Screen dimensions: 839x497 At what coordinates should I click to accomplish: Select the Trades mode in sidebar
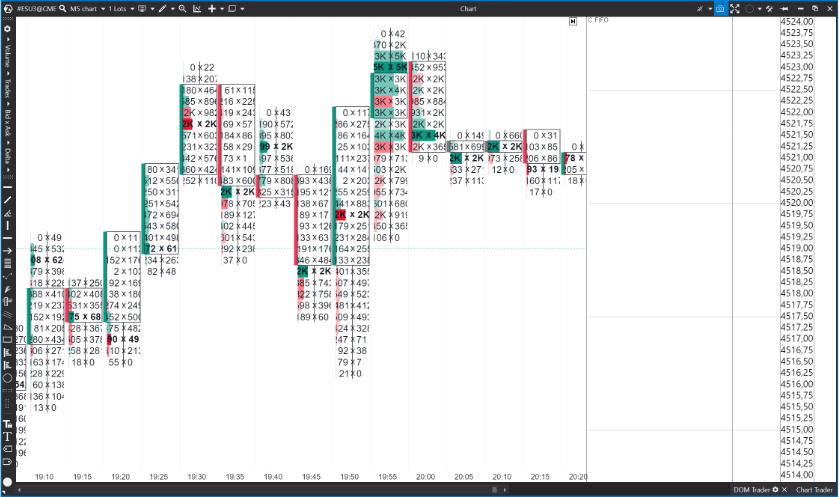tap(7, 88)
